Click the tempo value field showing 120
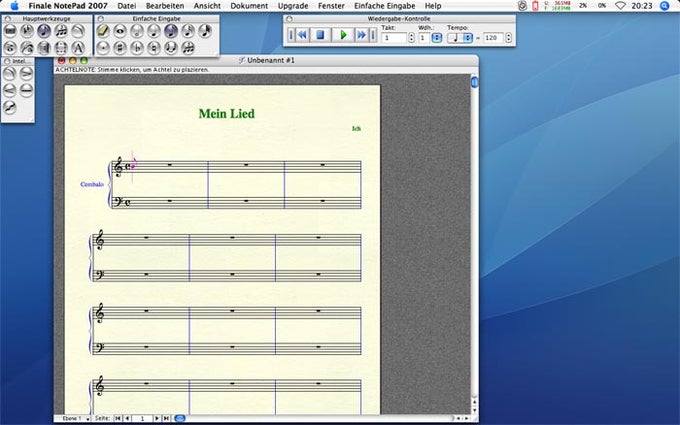The height and width of the screenshot is (425, 680). click(x=493, y=38)
